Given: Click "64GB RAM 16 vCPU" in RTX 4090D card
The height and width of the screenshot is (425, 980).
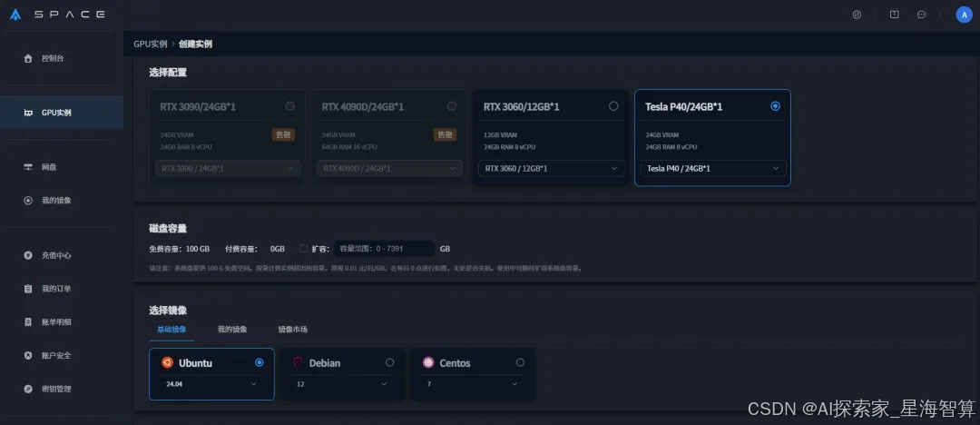Looking at the screenshot, I should tap(348, 147).
